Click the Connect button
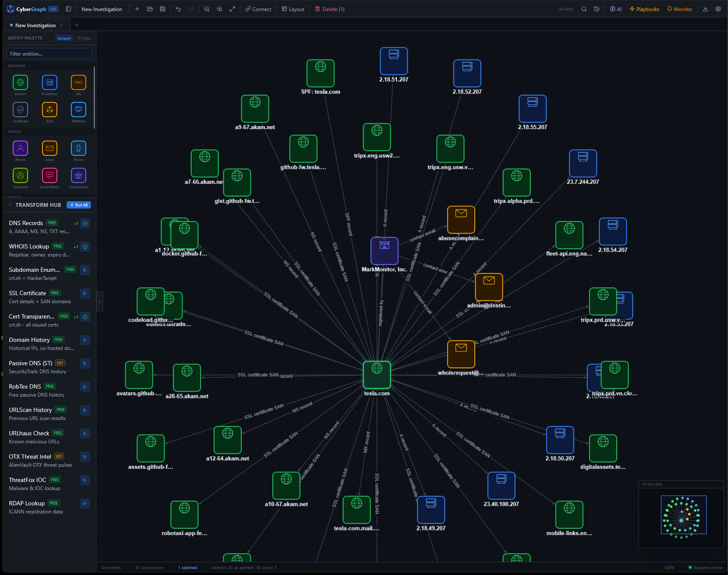This screenshot has height=575, width=728. pyautogui.click(x=258, y=9)
